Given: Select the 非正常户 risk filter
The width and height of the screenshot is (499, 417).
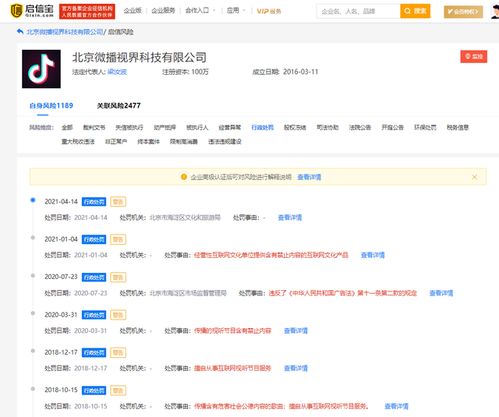Looking at the screenshot, I should [x=116, y=142].
